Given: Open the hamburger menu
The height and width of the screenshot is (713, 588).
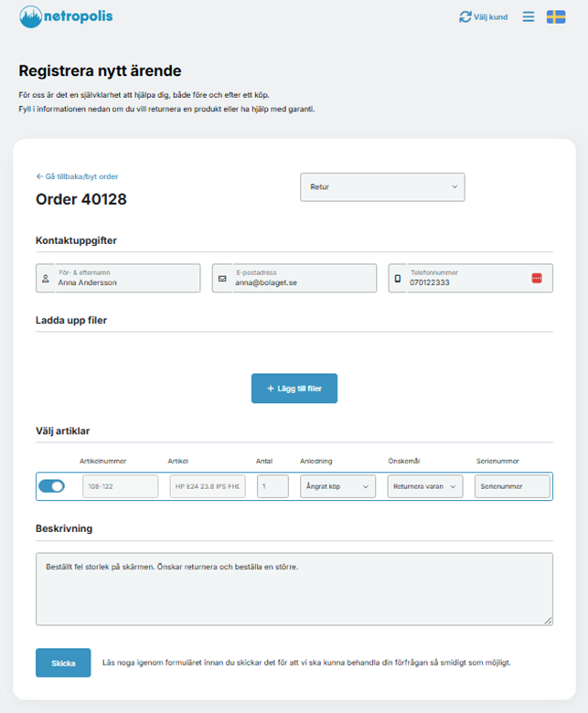Looking at the screenshot, I should pos(529,16).
